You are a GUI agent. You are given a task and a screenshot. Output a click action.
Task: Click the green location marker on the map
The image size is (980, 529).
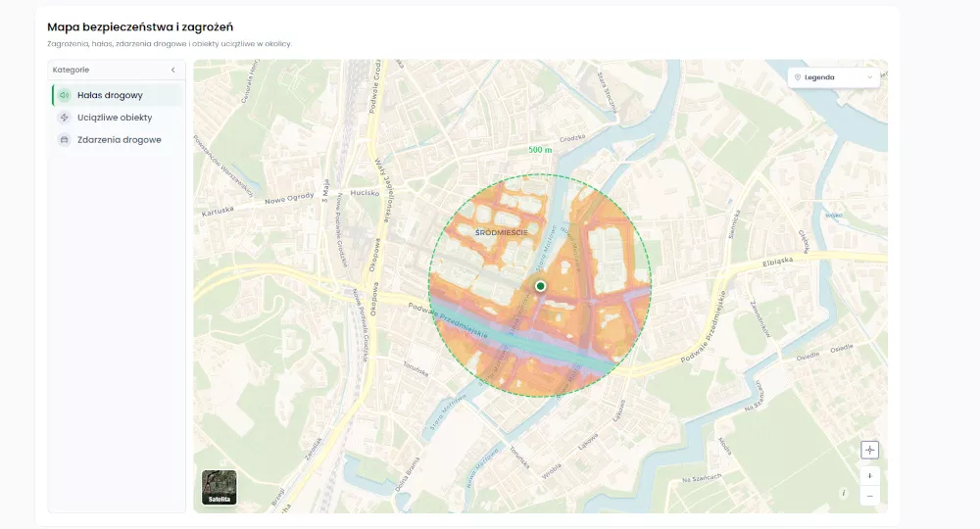click(541, 286)
